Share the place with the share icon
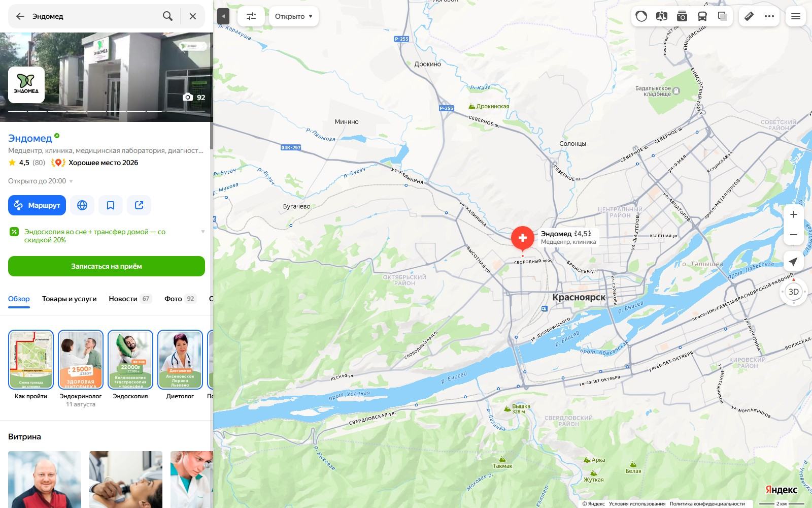812x508 pixels. [139, 205]
